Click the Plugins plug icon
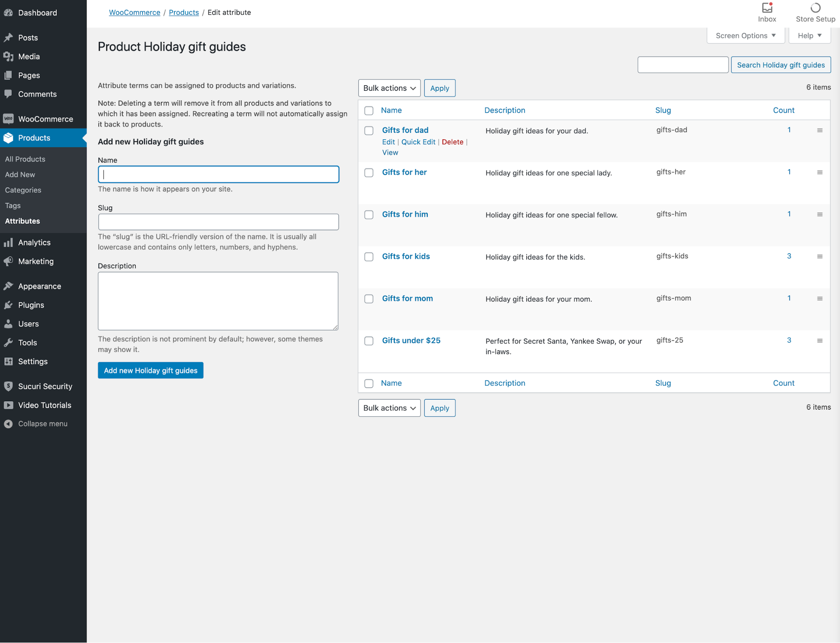 [8, 305]
